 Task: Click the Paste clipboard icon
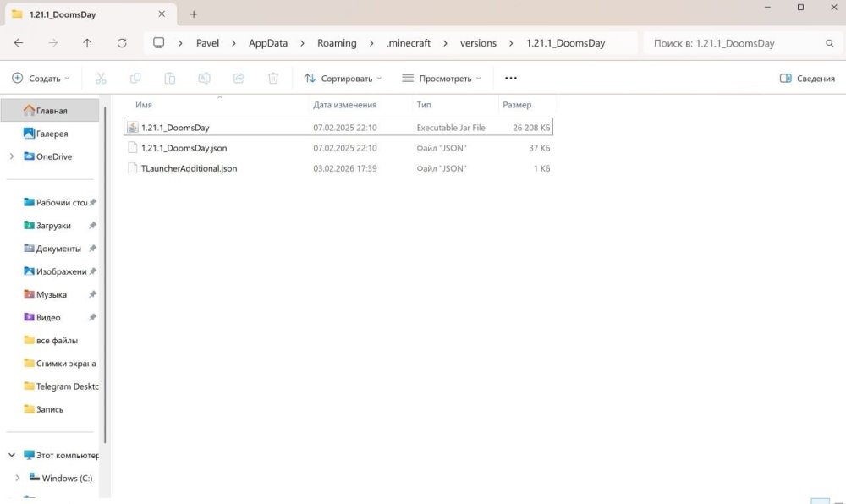[x=170, y=78]
